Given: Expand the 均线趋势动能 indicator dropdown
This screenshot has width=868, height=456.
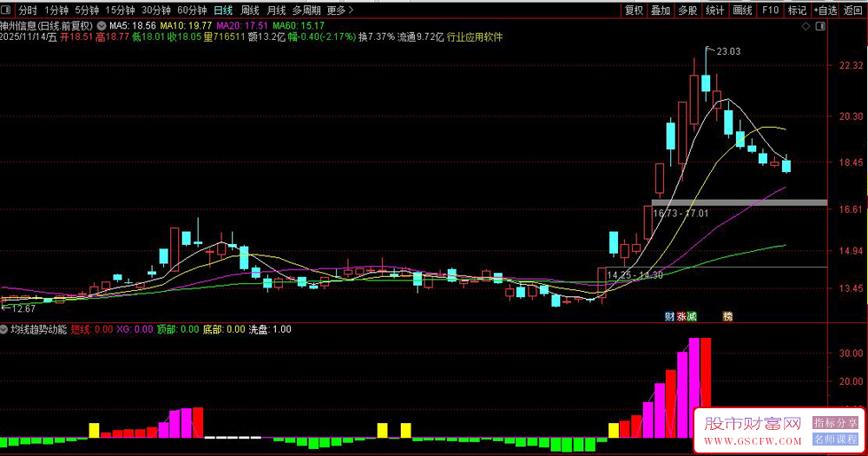Looking at the screenshot, I should tap(3, 329).
